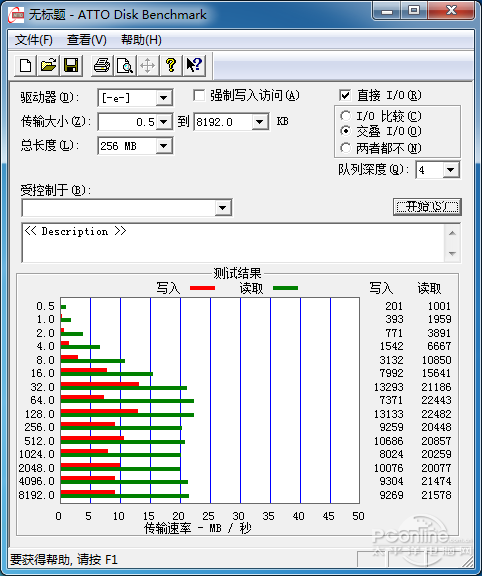The image size is (482, 576).
Task: Click the New document toolbar icon
Action: (x=25, y=66)
